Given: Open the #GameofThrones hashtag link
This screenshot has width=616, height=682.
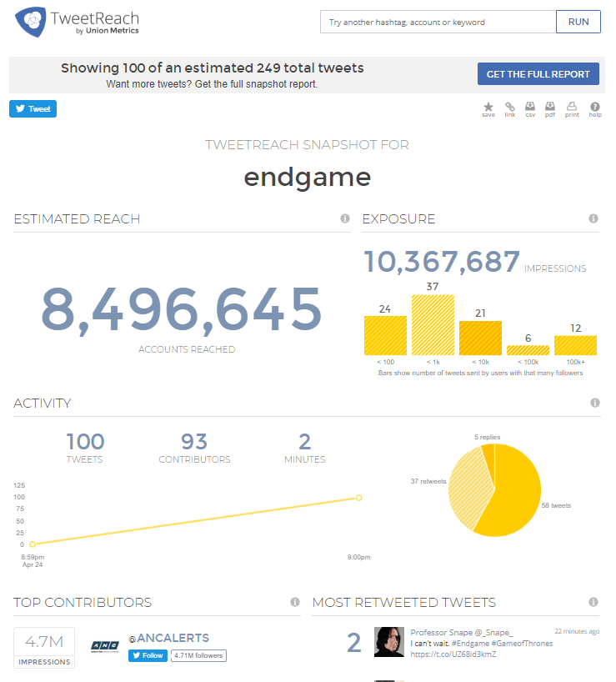Looking at the screenshot, I should click(522, 644).
